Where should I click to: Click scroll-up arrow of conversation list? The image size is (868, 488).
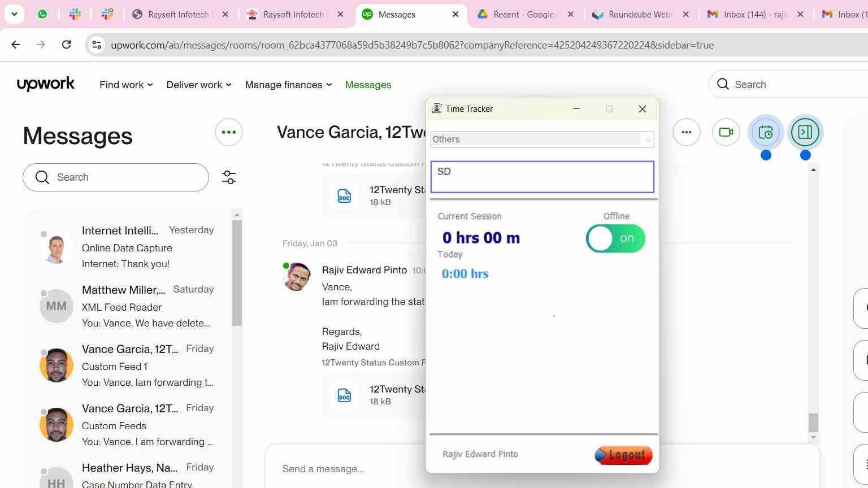[x=237, y=215]
